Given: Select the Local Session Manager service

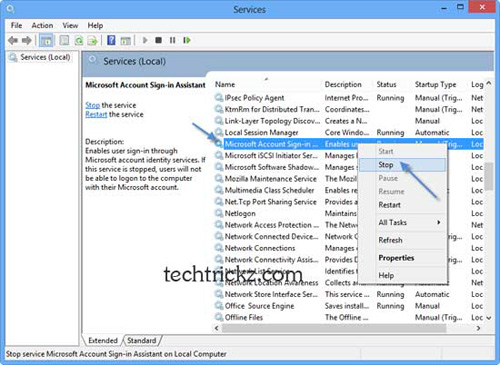Looking at the screenshot, I should click(x=349, y=132).
